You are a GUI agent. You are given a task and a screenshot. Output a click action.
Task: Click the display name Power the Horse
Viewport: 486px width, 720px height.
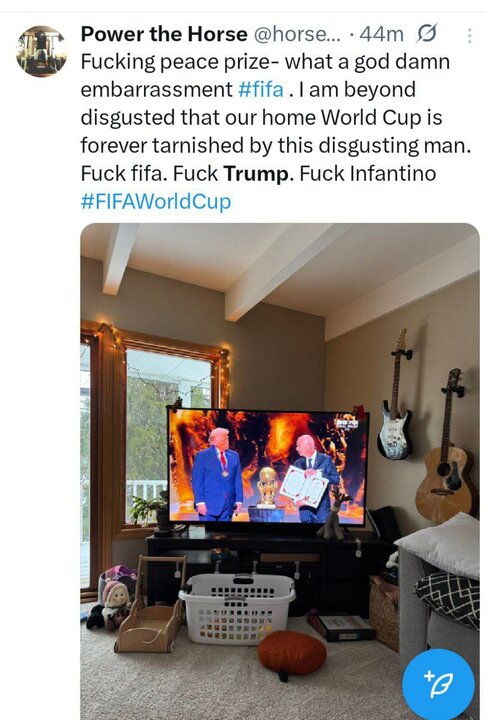point(164,34)
